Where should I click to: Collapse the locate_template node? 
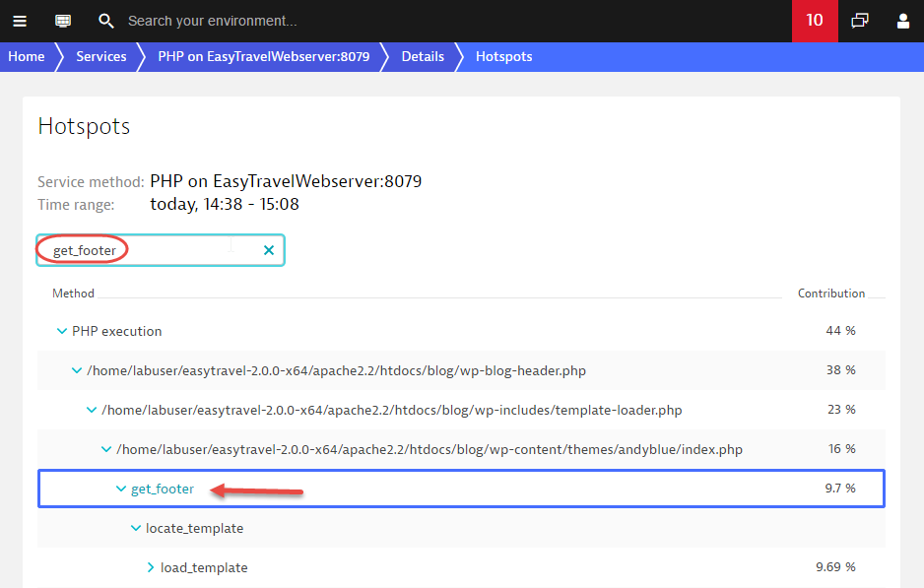[x=136, y=529]
